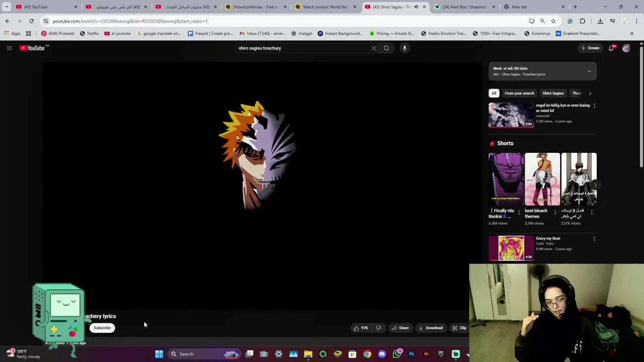
Task: Like the video with 97K likes
Action: pyautogui.click(x=361, y=328)
